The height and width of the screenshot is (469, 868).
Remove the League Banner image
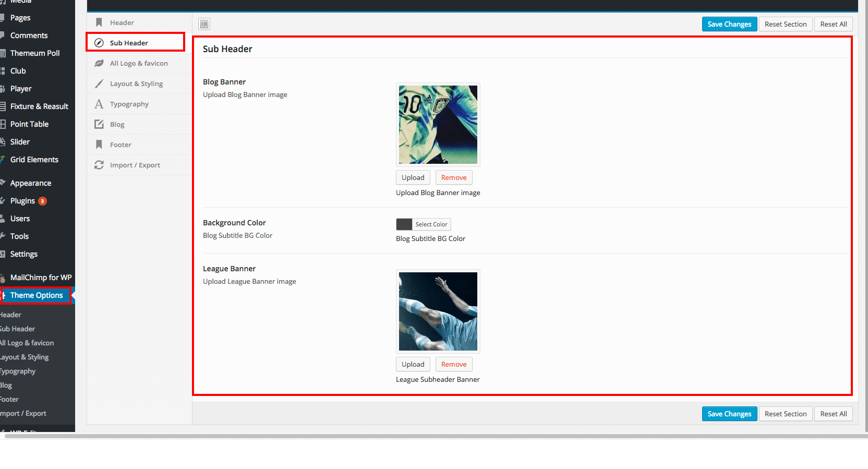coord(453,364)
